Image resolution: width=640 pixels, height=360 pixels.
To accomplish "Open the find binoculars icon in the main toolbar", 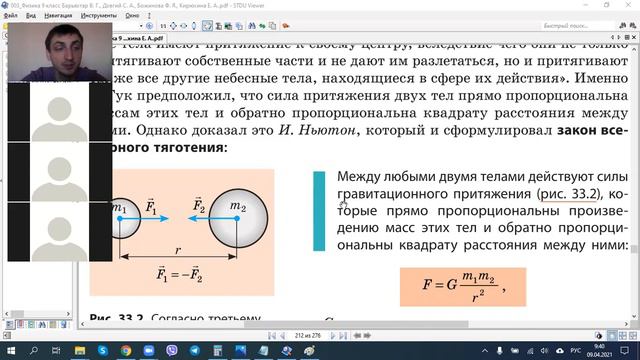I will coord(252,26).
